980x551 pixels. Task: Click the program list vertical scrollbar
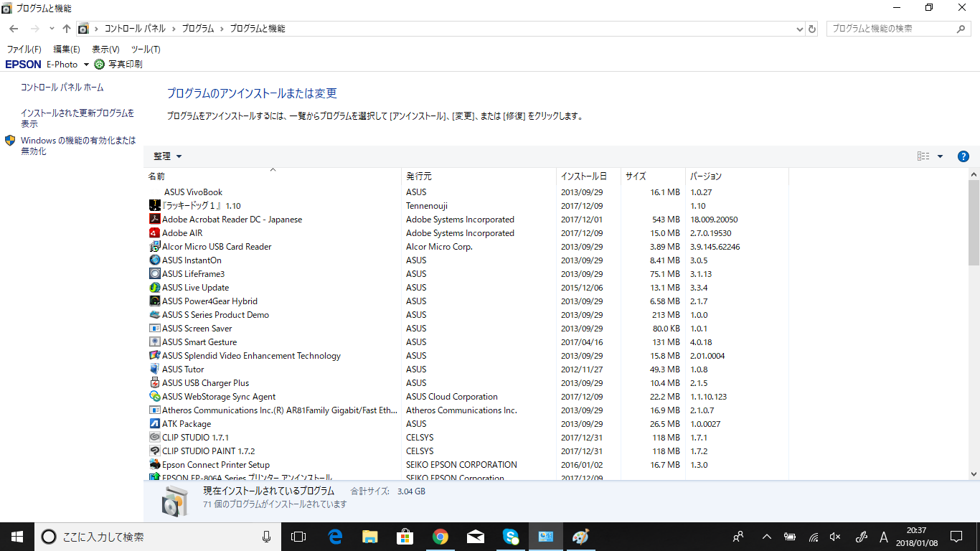point(974,323)
